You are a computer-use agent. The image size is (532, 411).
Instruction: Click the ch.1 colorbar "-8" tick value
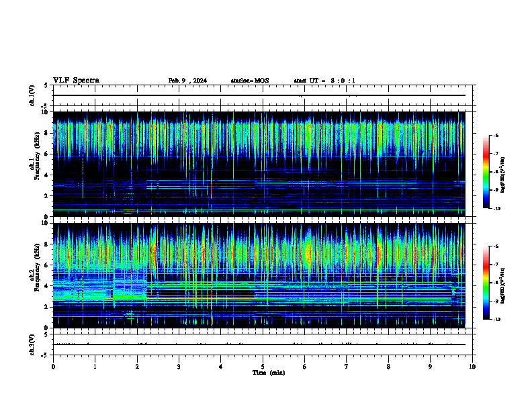pos(496,172)
